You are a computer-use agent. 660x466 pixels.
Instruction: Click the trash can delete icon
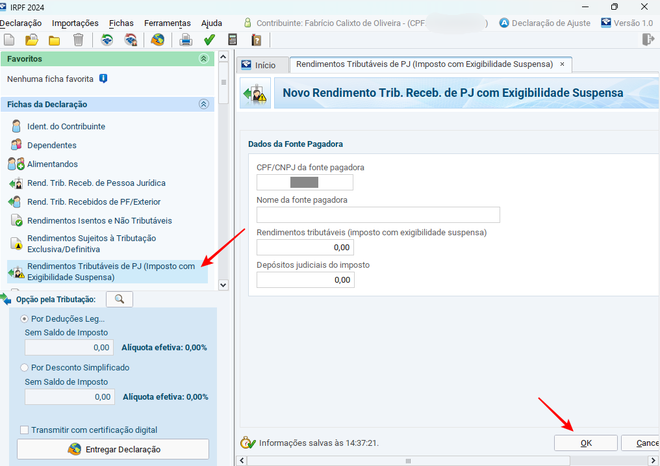pos(78,40)
